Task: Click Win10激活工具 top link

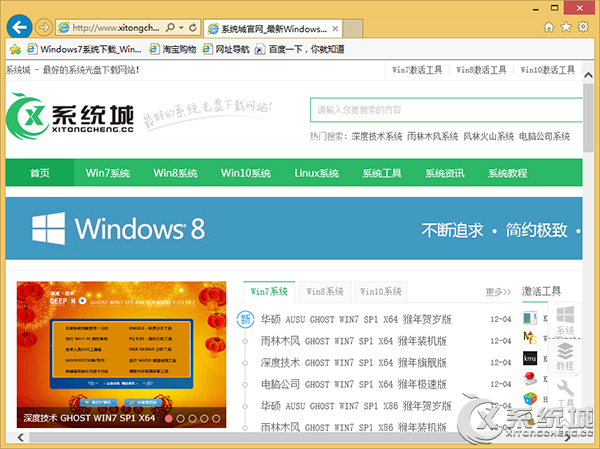Action: tap(548, 70)
